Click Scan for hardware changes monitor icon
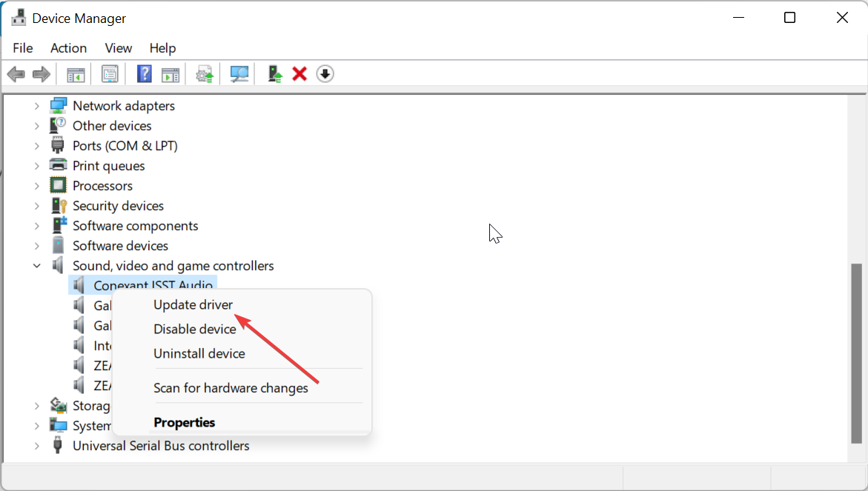The width and height of the screenshot is (868, 491). (239, 74)
